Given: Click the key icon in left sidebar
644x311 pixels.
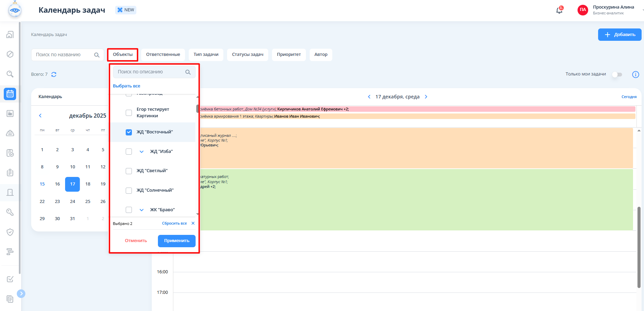Looking at the screenshot, I should (10, 212).
